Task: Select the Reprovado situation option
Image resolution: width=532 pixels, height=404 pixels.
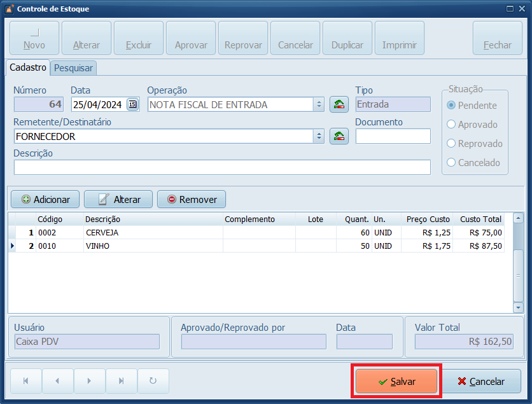Action: tap(452, 144)
